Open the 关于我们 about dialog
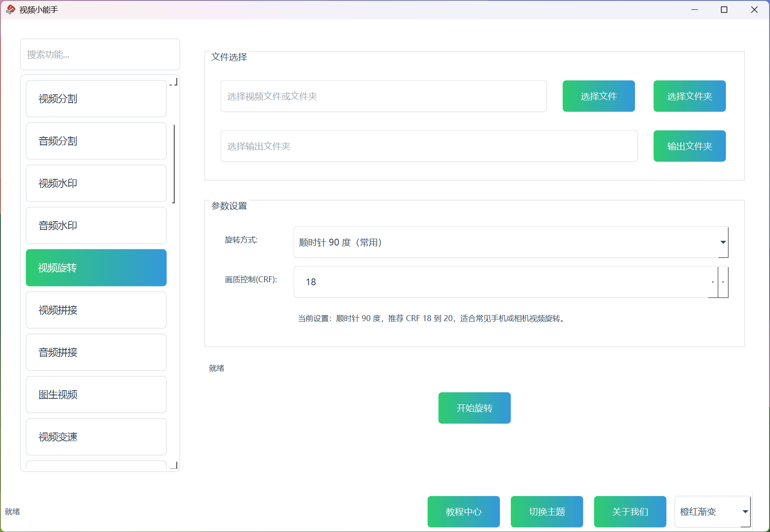 630,512
